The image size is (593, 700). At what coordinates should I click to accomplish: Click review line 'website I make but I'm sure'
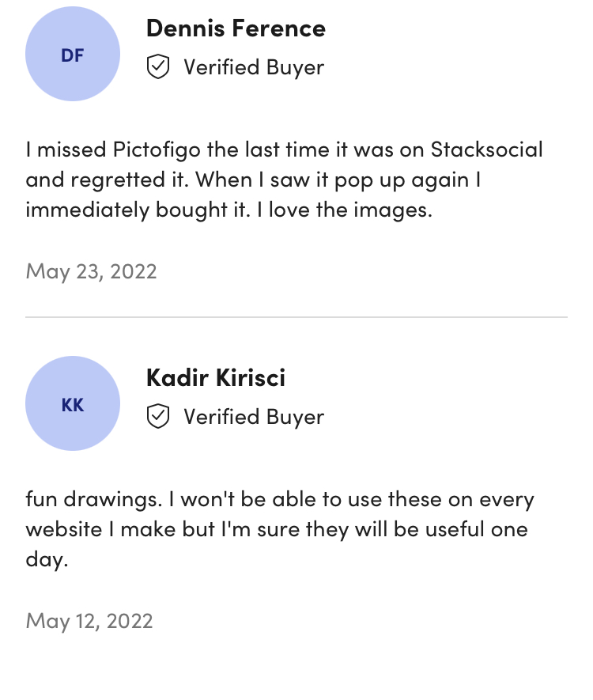pyautogui.click(x=277, y=529)
